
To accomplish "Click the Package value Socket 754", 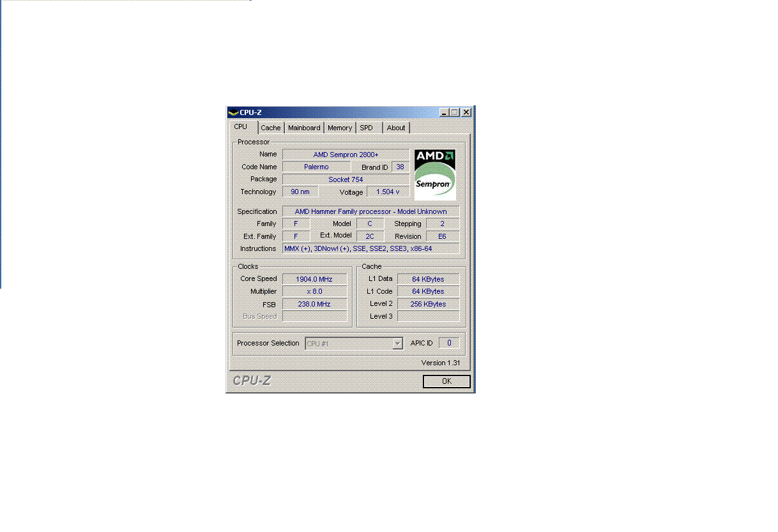I will pyautogui.click(x=346, y=179).
